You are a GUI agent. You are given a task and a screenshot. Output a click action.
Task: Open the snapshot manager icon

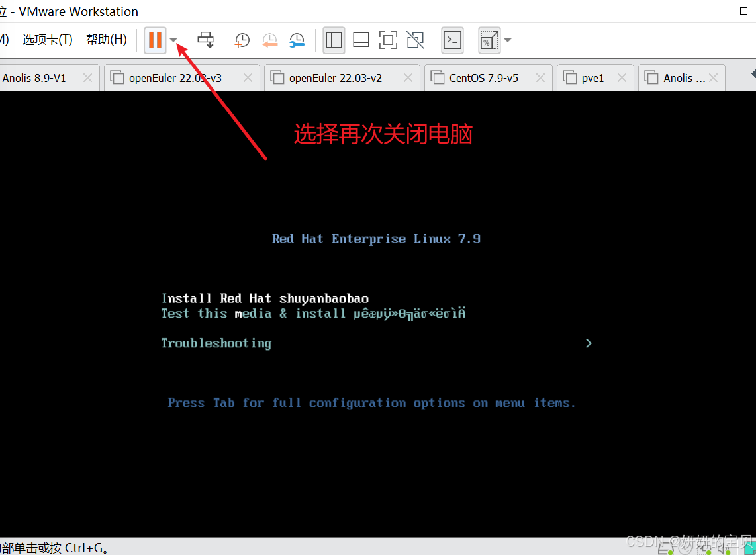[x=297, y=40]
